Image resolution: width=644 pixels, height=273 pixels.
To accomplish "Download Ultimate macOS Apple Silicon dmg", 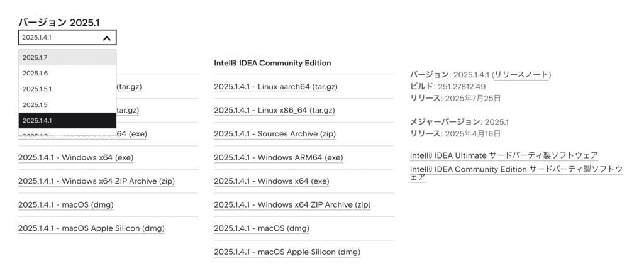I will pyautogui.click(x=91, y=228).
